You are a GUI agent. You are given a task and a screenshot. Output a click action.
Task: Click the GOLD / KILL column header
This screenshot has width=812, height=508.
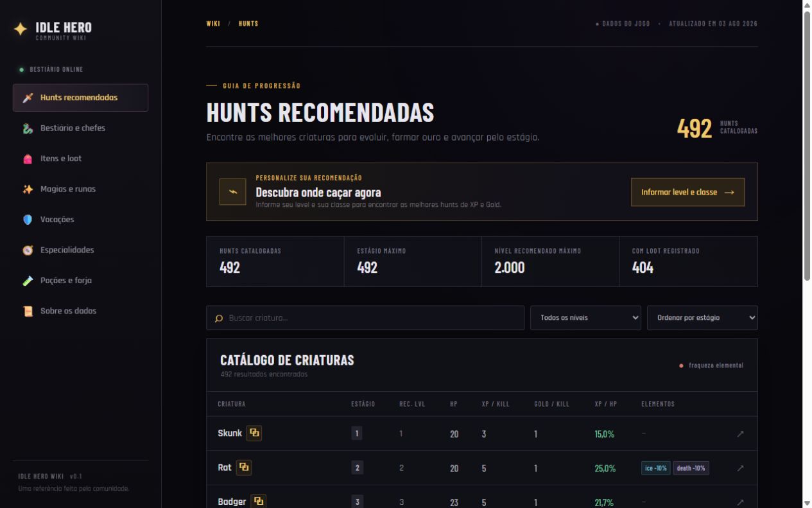pos(552,404)
